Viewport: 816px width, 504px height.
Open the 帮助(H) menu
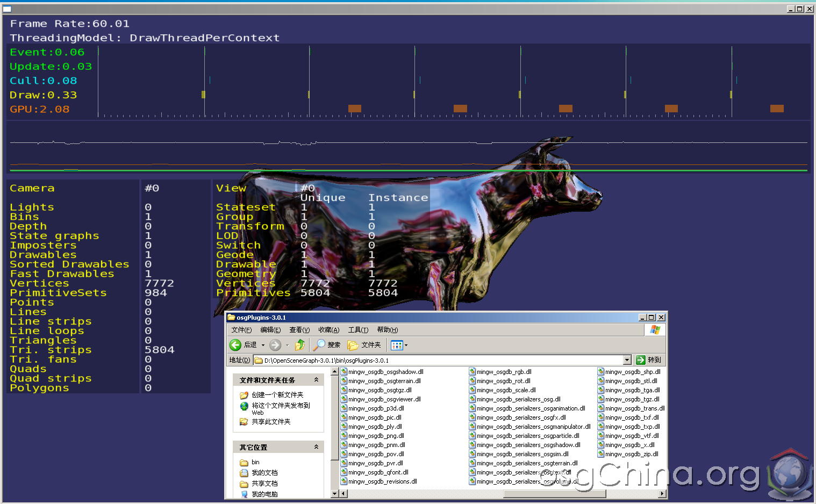[x=388, y=330]
